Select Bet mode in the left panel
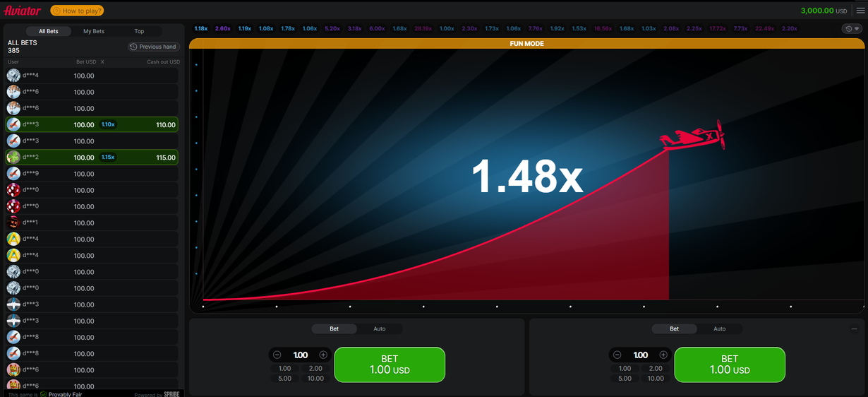Screen dimensions: 868x397 pyautogui.click(x=334, y=328)
